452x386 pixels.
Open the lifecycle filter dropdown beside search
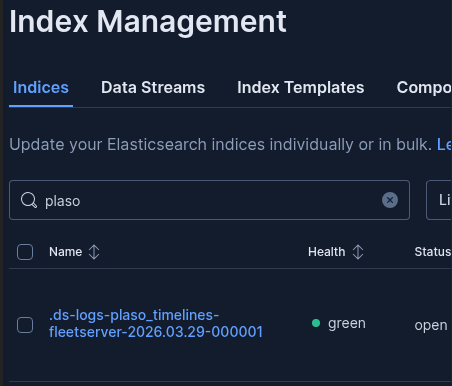[x=439, y=200]
